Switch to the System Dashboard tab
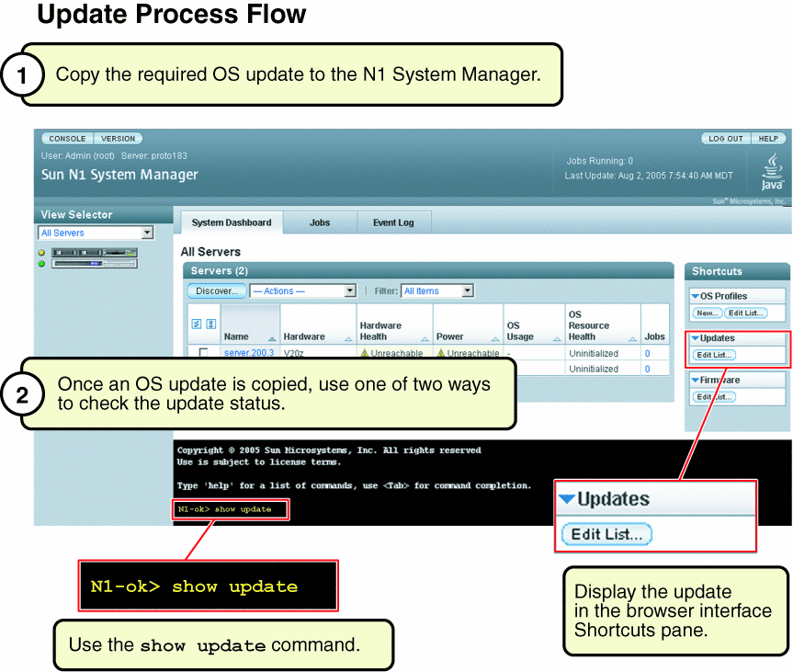 point(232,222)
